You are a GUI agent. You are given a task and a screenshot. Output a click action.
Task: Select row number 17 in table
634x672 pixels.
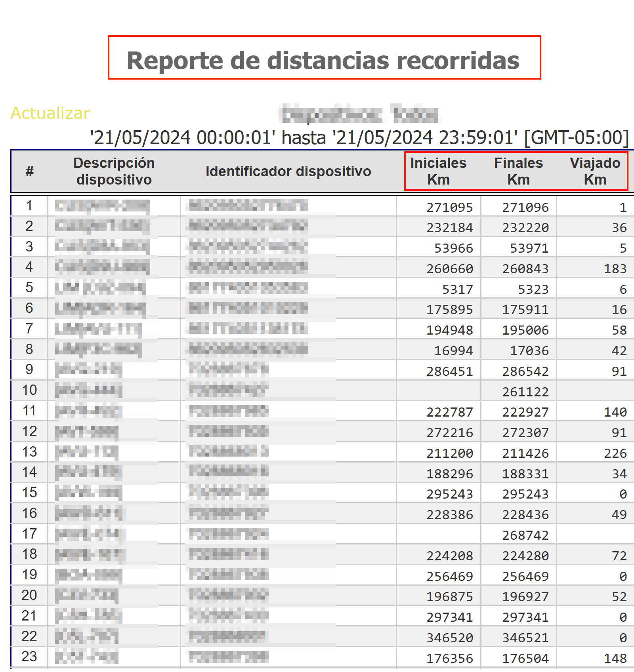[x=29, y=534]
